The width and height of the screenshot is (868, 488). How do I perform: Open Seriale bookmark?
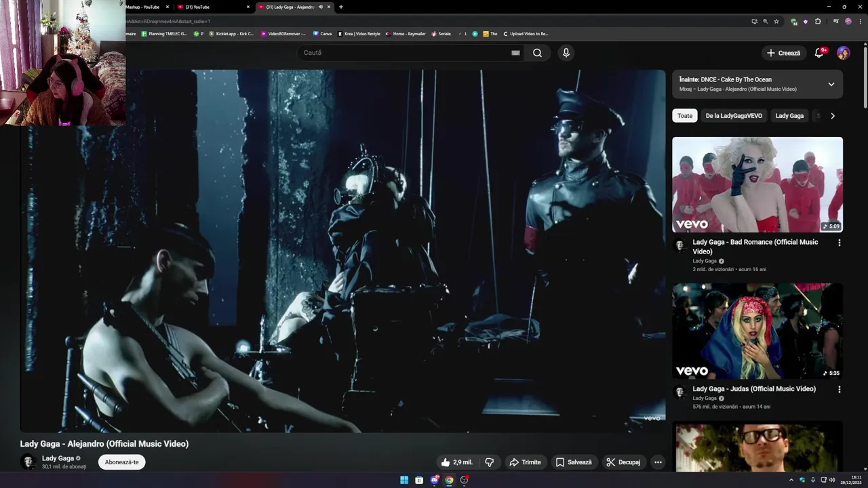point(441,33)
